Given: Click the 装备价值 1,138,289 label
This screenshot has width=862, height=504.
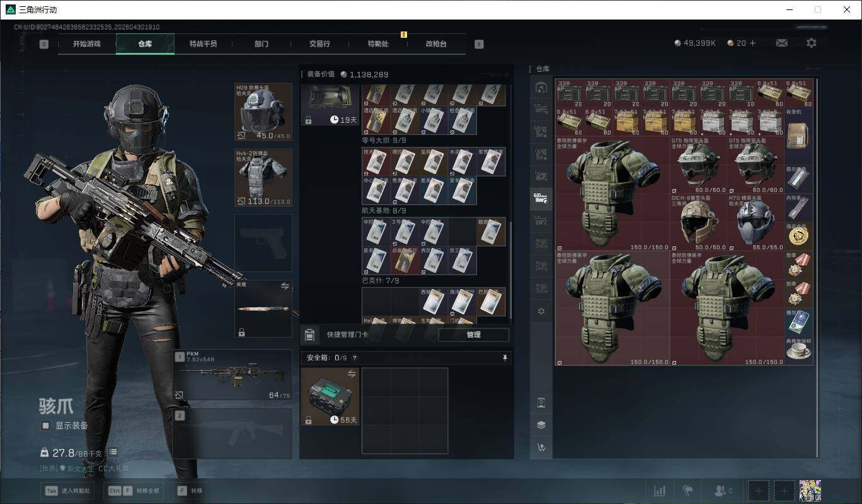Looking at the screenshot, I should tap(347, 74).
